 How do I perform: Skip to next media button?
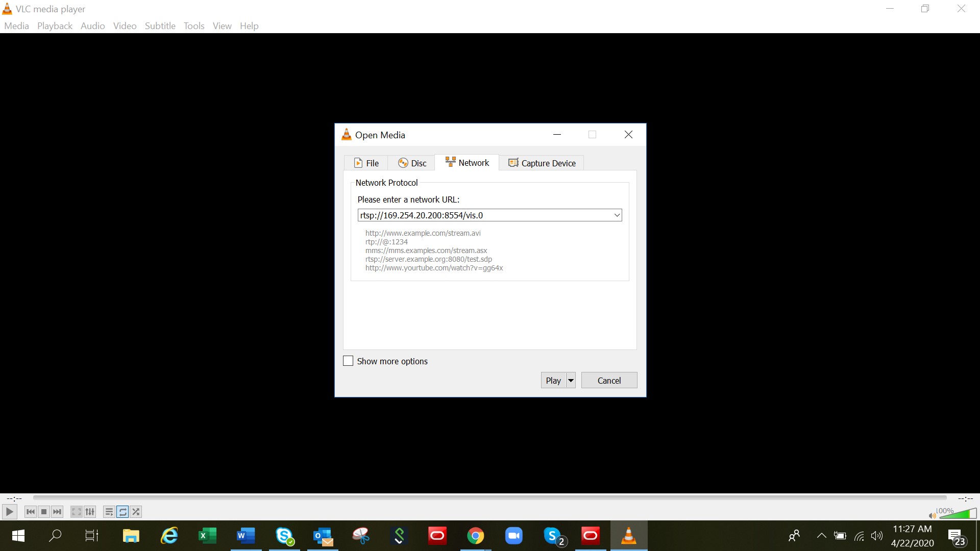point(57,512)
